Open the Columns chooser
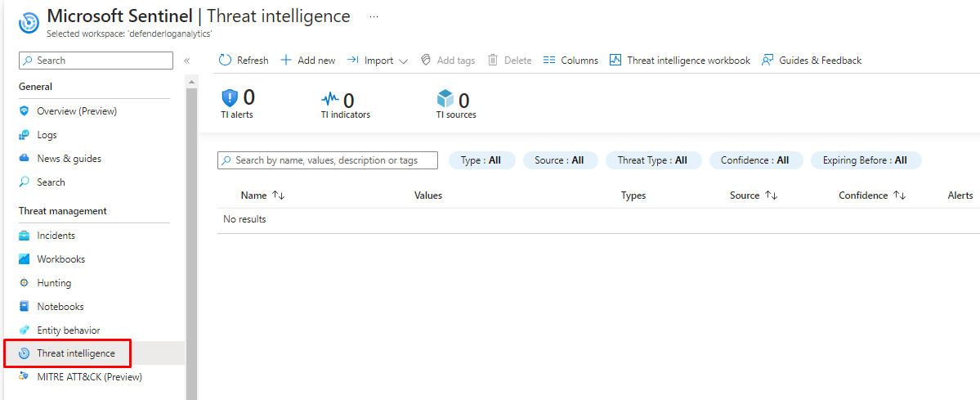The image size is (980, 400). coord(571,61)
